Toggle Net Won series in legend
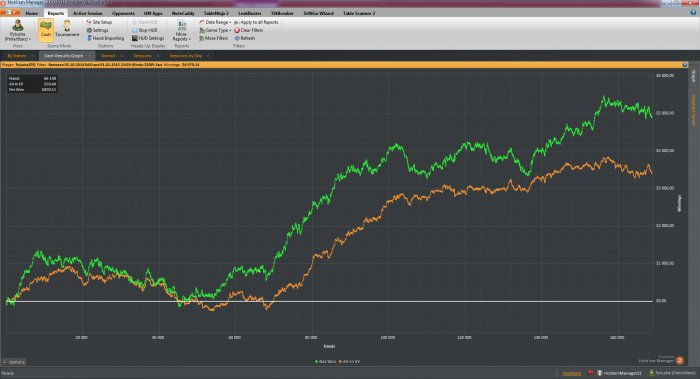700x379 pixels. [x=325, y=362]
